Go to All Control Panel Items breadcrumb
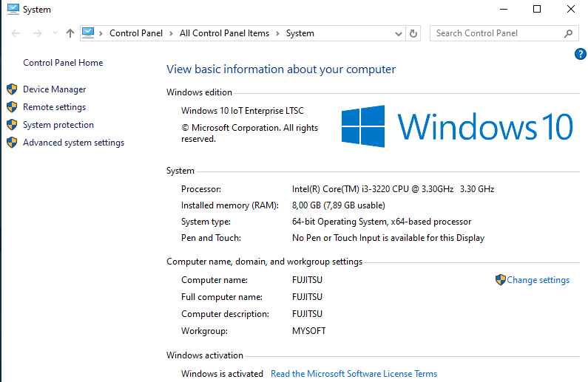The height and width of the screenshot is (382, 588). point(224,33)
